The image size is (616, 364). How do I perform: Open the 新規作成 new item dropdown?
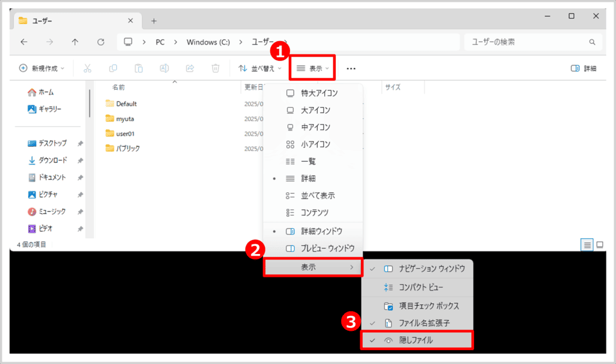[42, 69]
